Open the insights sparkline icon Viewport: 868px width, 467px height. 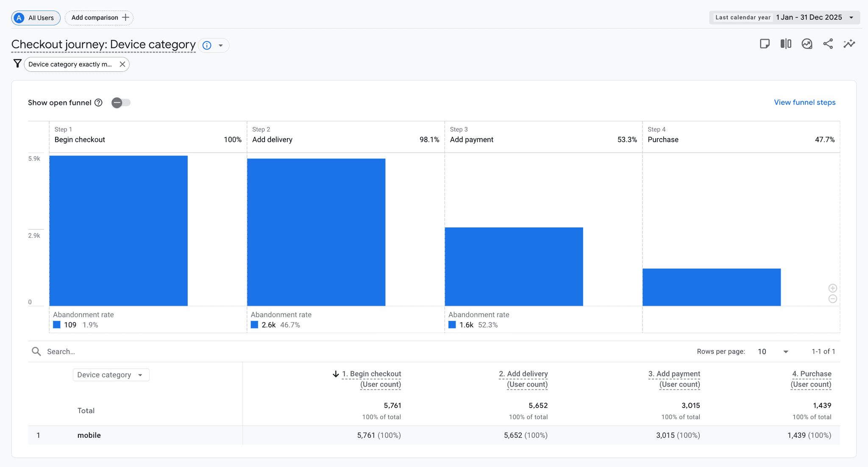849,44
